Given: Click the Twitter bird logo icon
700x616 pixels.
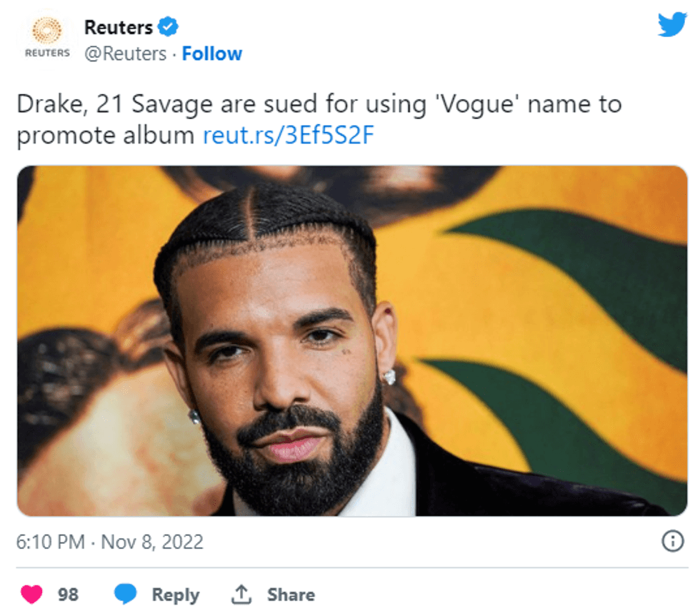Looking at the screenshot, I should tap(671, 25).
